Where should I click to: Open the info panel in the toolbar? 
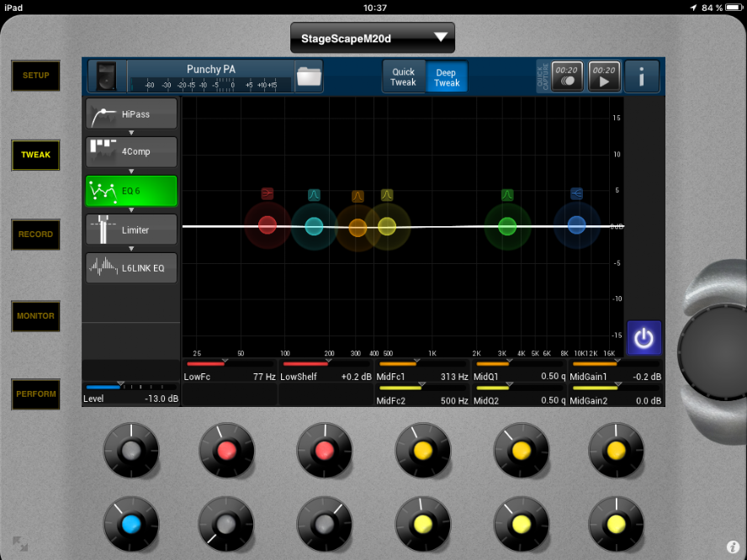pos(642,77)
